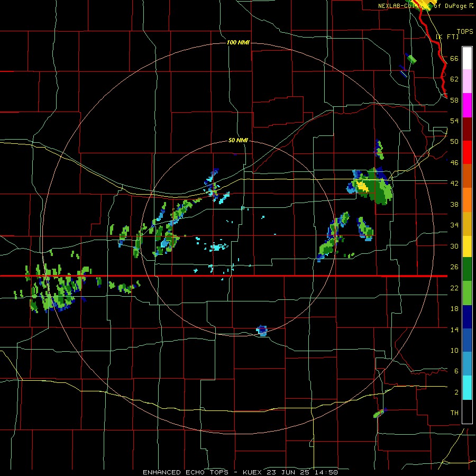
Task: Click the 58 legend value
Action: (454, 100)
